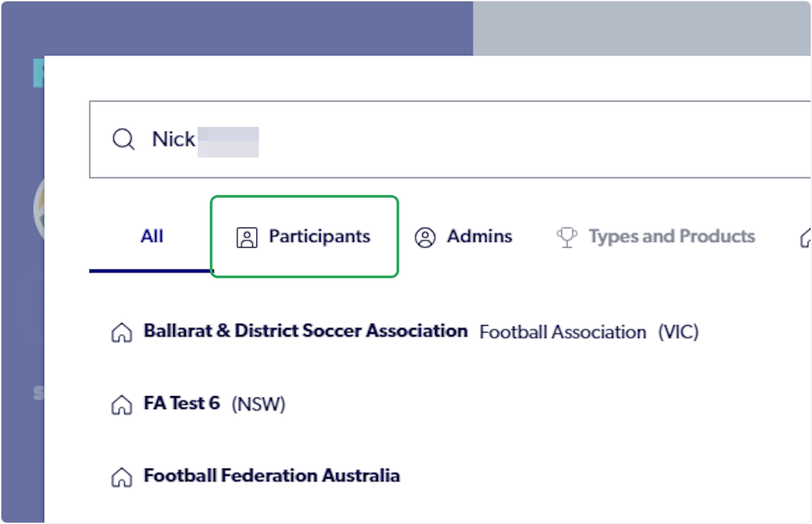812x524 pixels.
Task: Click house icon beside Football Federation Australia
Action: 121,477
